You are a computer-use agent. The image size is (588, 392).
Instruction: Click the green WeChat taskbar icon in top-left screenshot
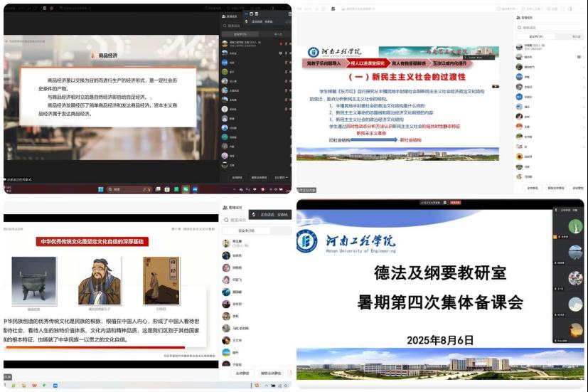(186, 189)
